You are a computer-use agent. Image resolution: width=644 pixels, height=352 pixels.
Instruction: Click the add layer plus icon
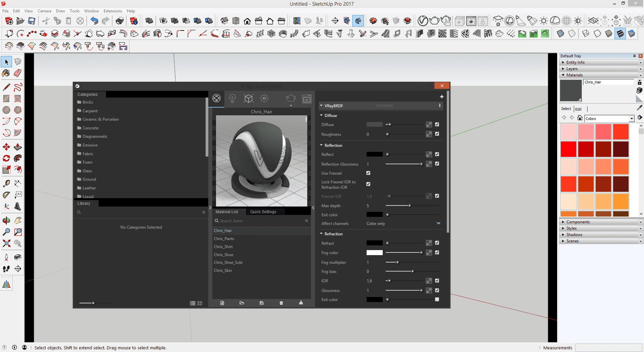[x=442, y=97]
